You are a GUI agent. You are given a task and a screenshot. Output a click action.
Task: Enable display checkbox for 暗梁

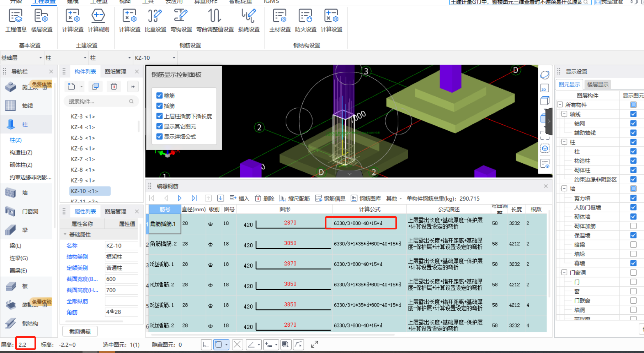(x=633, y=245)
